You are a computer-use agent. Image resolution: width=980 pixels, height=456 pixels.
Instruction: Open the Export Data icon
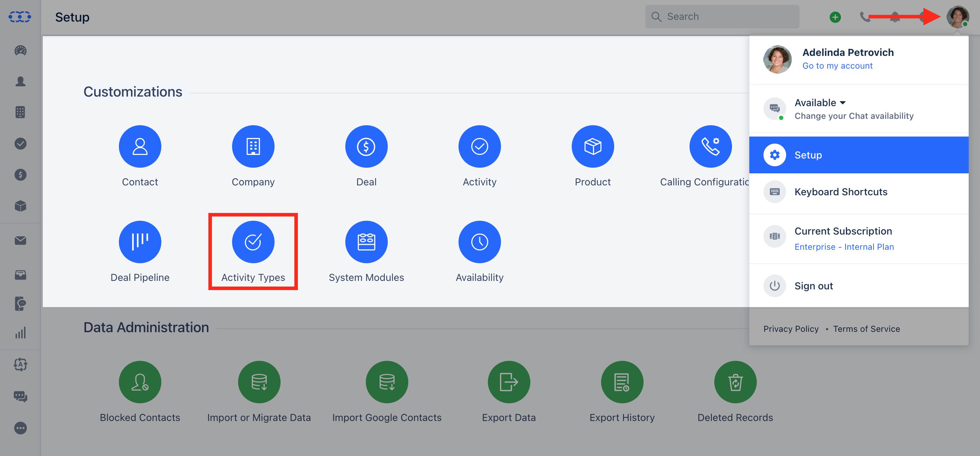click(509, 382)
